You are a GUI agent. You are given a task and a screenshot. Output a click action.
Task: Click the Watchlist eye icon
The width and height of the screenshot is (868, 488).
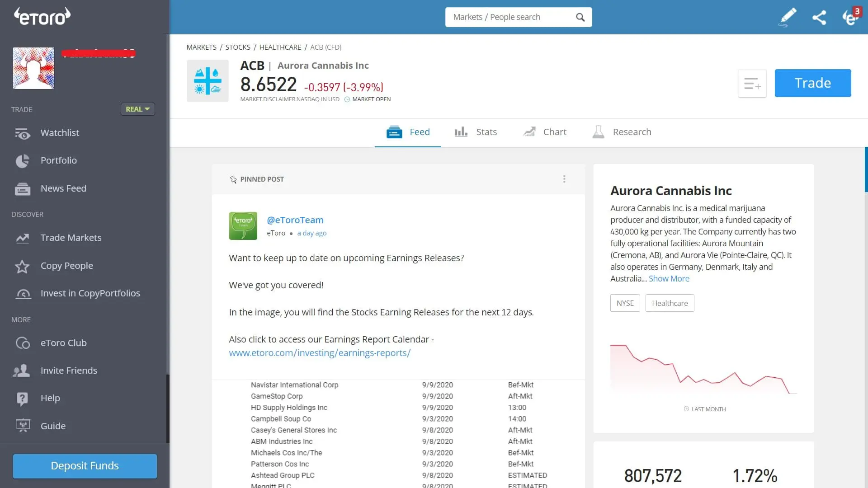click(22, 133)
